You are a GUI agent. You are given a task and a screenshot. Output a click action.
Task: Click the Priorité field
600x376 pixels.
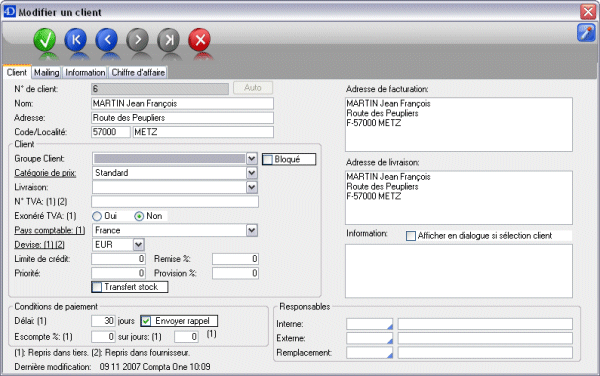click(x=118, y=273)
